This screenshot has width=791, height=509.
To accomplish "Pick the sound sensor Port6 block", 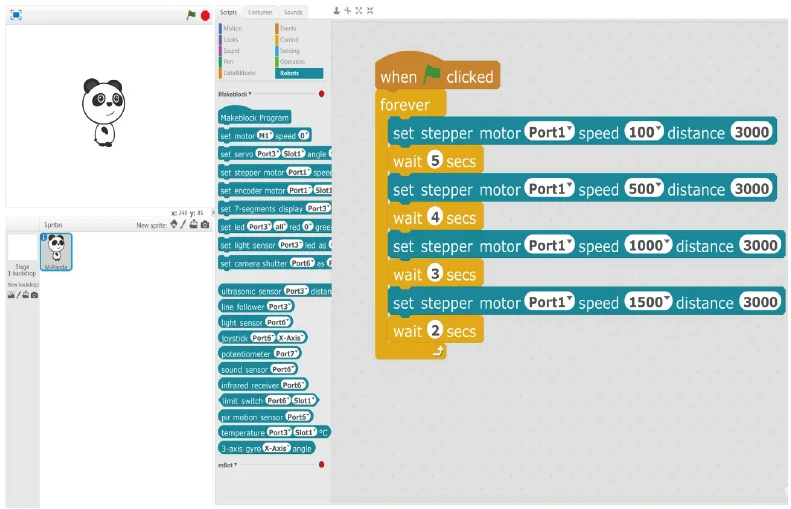I will tap(258, 369).
